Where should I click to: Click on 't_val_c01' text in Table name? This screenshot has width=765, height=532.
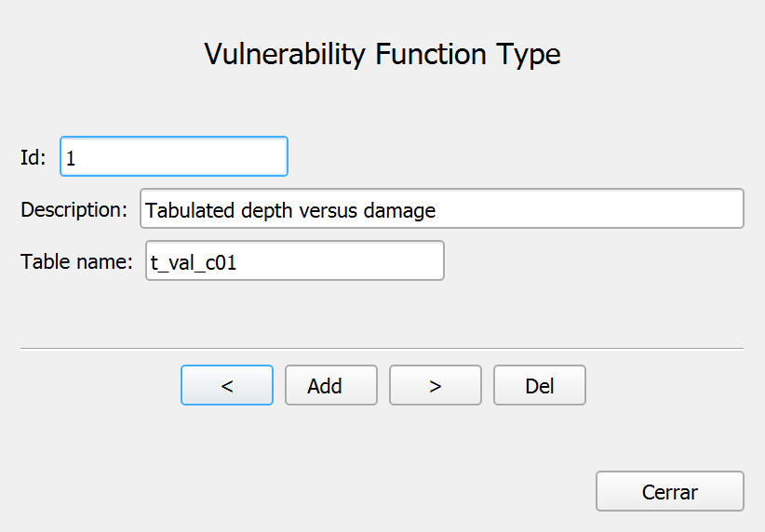(194, 263)
